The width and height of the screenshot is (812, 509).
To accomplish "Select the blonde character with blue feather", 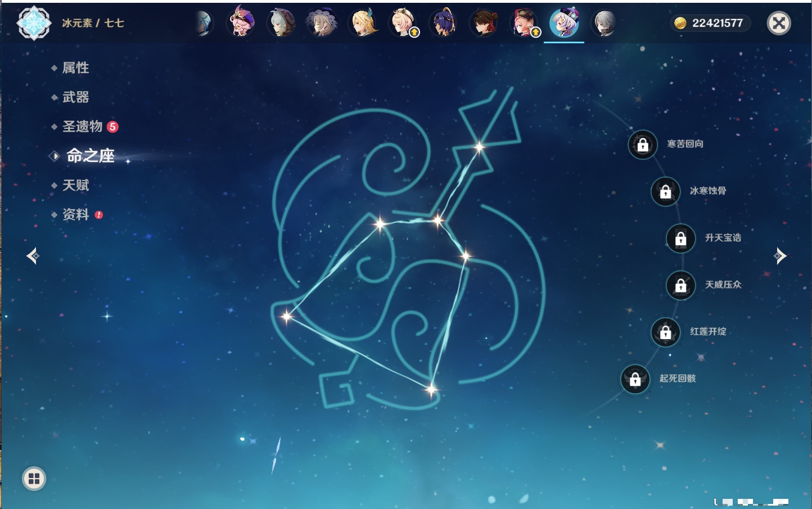I will [363, 23].
